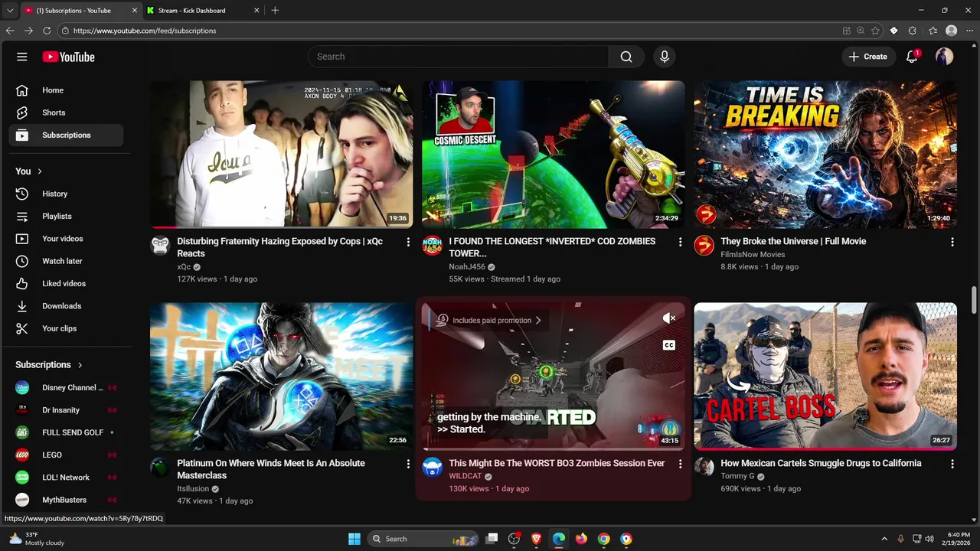The image size is (980, 551).
Task: Click the search magnifier button
Action: point(626,57)
